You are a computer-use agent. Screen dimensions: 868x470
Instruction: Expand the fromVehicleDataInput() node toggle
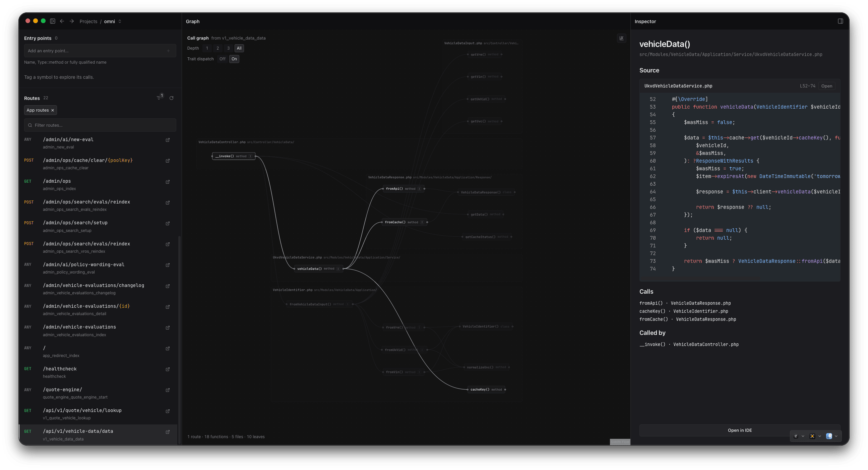(348, 304)
